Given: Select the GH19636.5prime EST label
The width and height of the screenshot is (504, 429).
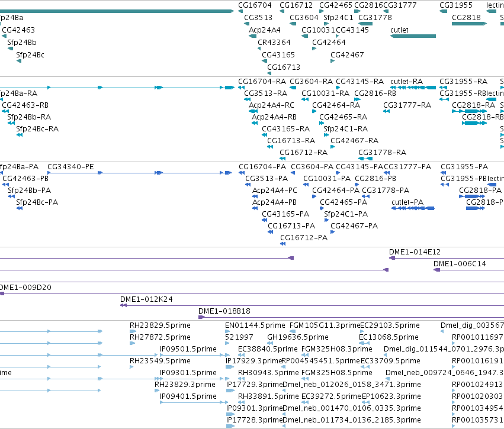Looking at the screenshot, I should tap(298, 337).
